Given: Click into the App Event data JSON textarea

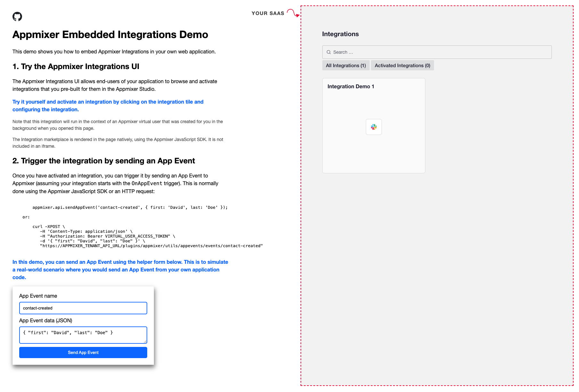Looking at the screenshot, I should pos(83,335).
